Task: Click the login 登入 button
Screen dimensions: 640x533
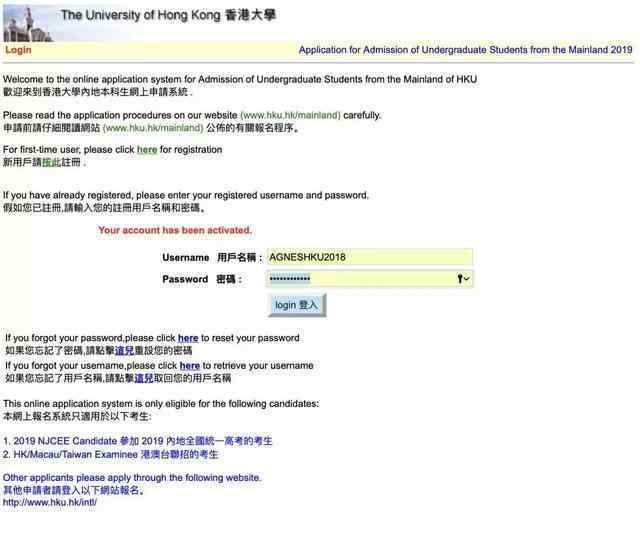Action: click(x=297, y=305)
